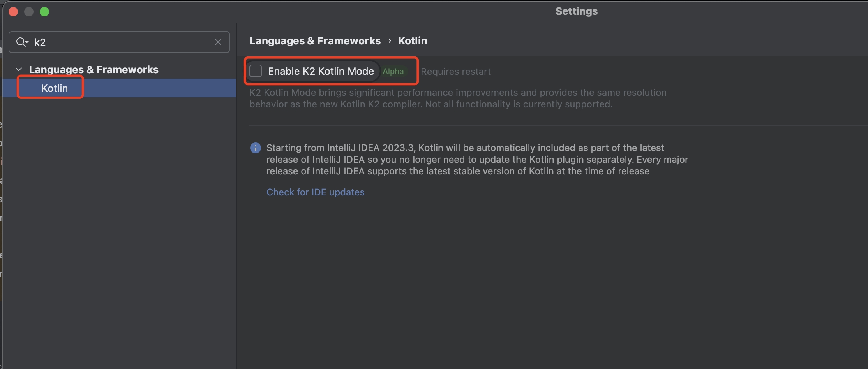Click the information icon beside the update notice

pyautogui.click(x=255, y=148)
